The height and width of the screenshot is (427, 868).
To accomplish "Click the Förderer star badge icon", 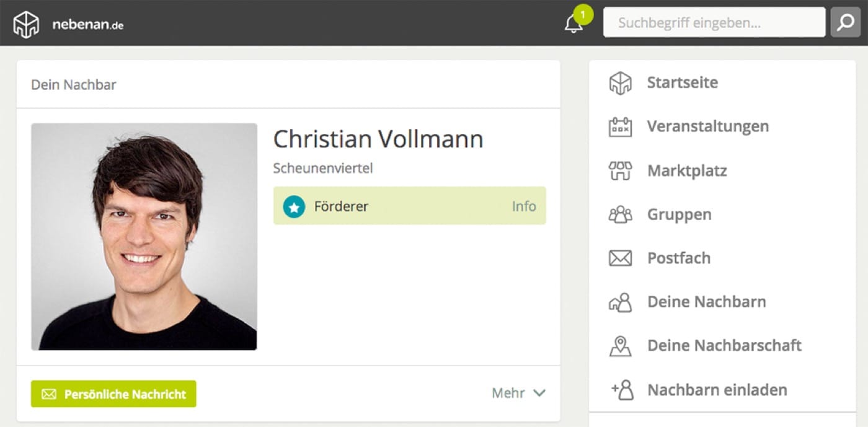I will [x=294, y=207].
